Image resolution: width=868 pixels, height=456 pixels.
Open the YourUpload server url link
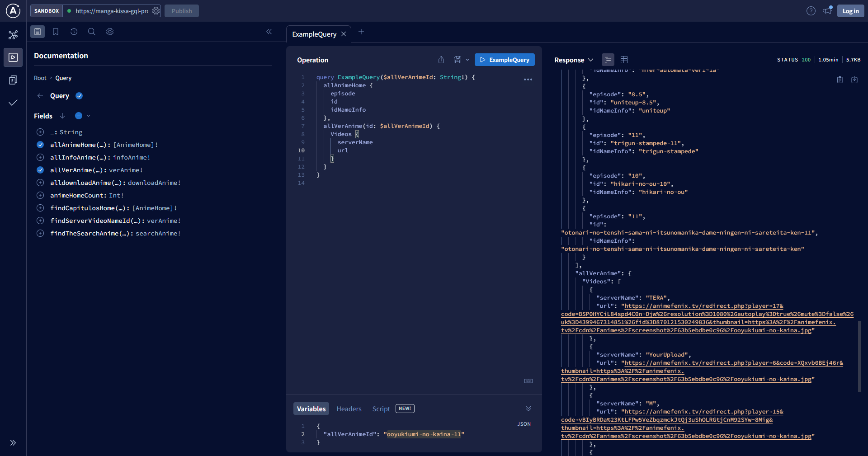coord(702,371)
